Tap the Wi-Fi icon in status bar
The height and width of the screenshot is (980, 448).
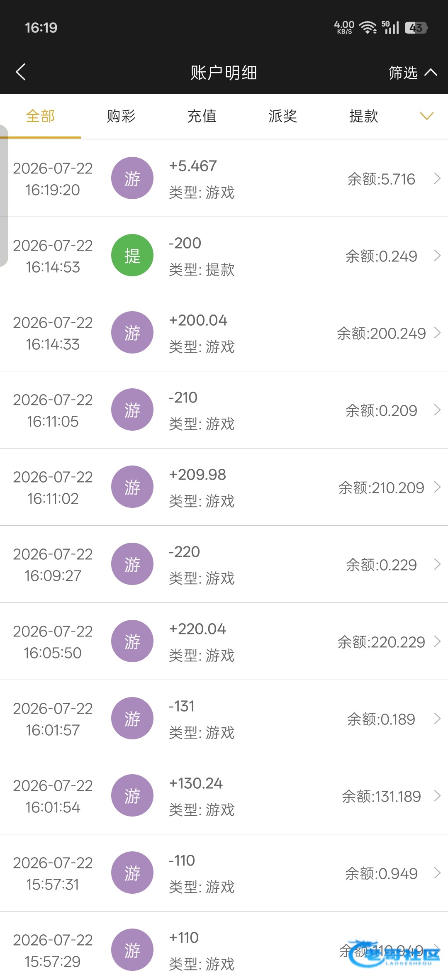pyautogui.click(x=368, y=28)
